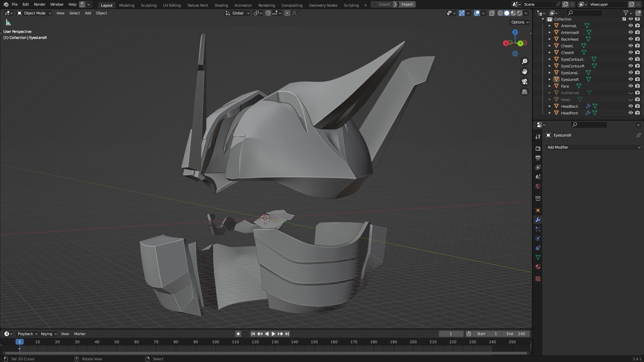Select material preview shading
This screenshot has width=644, height=362.
513,13
